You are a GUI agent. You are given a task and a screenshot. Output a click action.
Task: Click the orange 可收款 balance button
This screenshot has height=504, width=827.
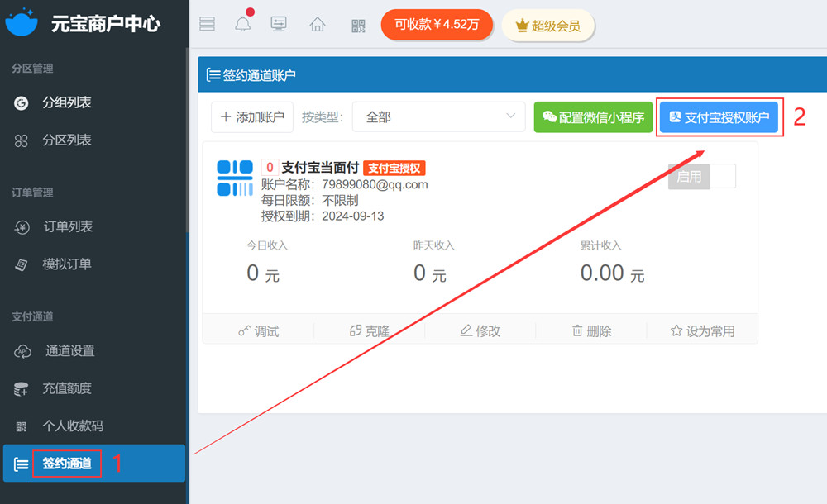pos(437,25)
